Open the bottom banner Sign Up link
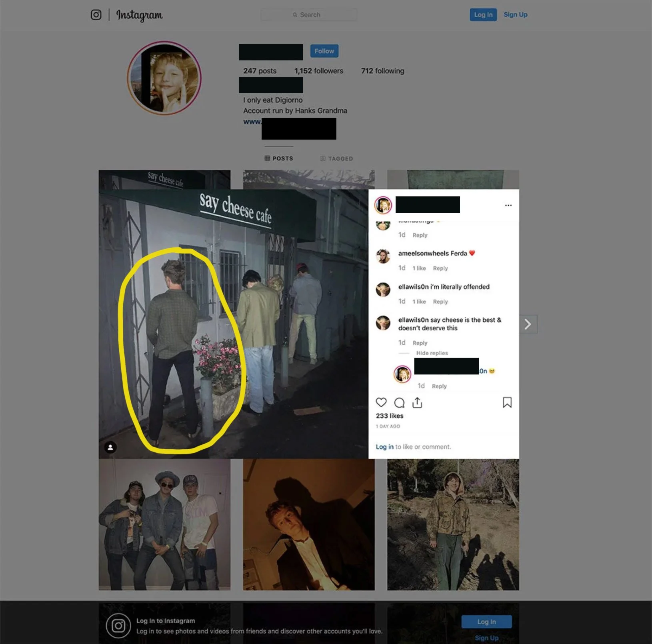Screen dimensions: 652x644 click(x=486, y=638)
